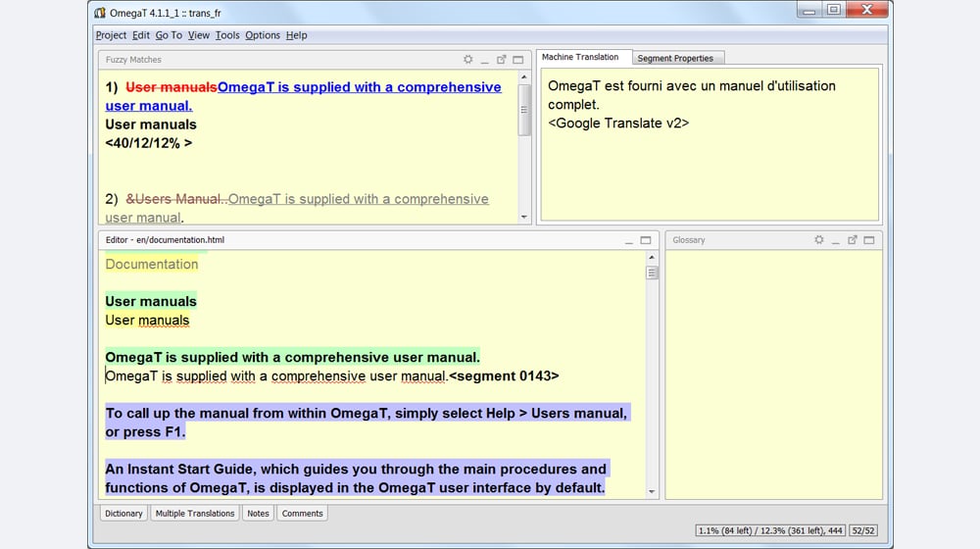Click into the active segment translation field
980x549 pixels.
276,375
